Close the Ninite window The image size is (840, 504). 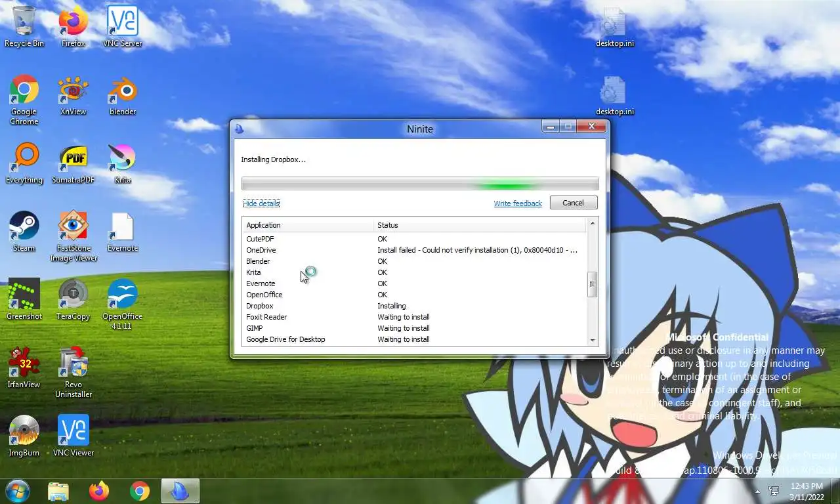(x=591, y=127)
